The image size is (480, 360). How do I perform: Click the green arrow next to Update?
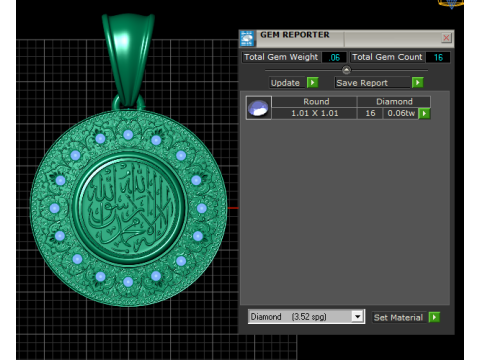[x=312, y=82]
